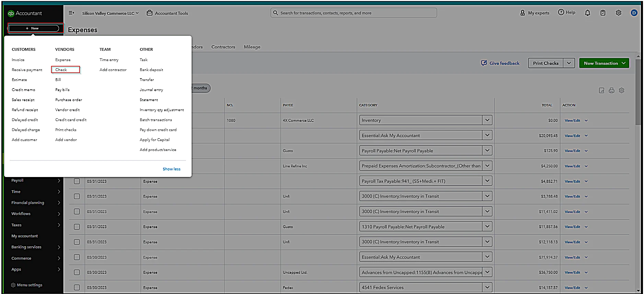Check the Fedex expense row checkbox

coord(77,287)
